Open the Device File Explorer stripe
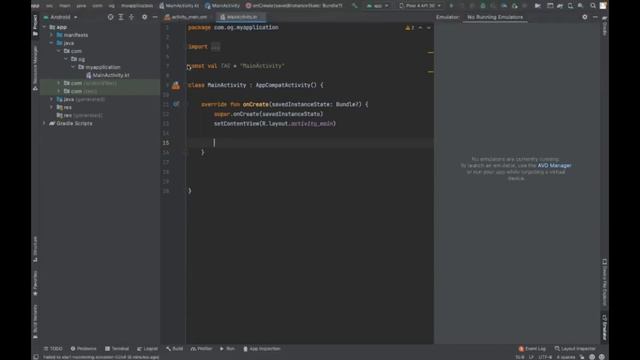640x360 pixels. coord(604,282)
